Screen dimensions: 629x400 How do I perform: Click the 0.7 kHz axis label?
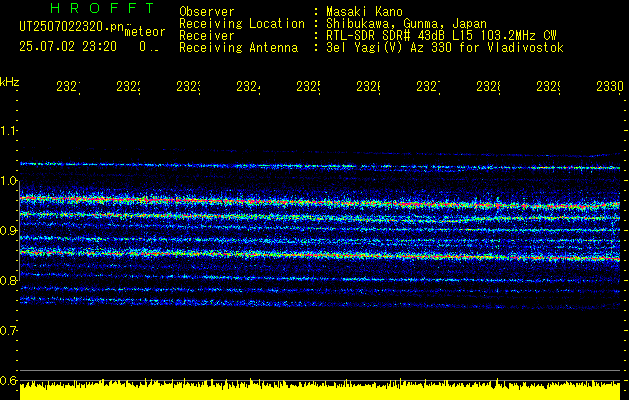click(x=8, y=331)
